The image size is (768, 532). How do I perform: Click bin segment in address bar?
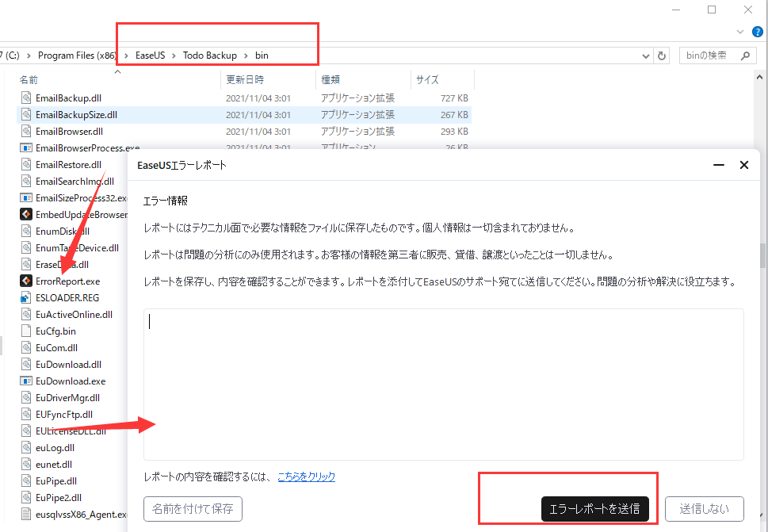262,55
